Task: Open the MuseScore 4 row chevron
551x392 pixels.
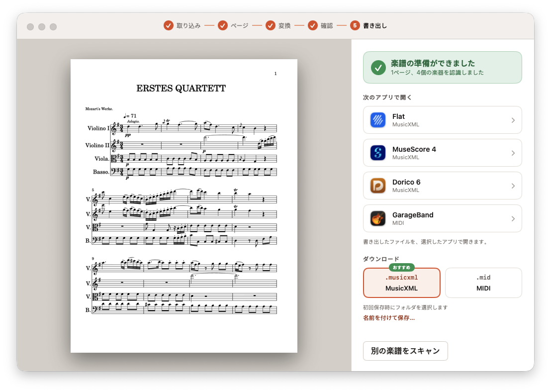Action: pyautogui.click(x=513, y=153)
